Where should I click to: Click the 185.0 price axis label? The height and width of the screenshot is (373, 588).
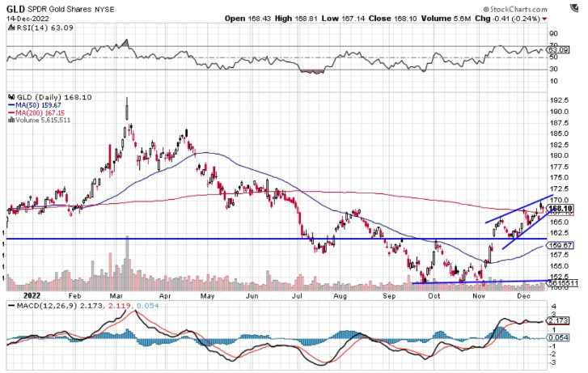click(559, 134)
